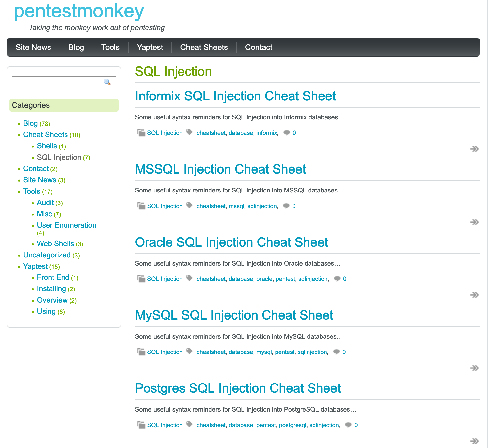Select Web Shells subcategory
The width and height of the screenshot is (488, 448).
[56, 244]
